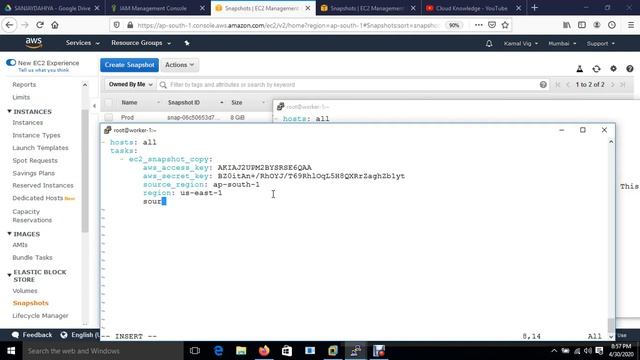Open Task View on taskbar
The height and width of the screenshot is (360, 640).
coord(195,351)
